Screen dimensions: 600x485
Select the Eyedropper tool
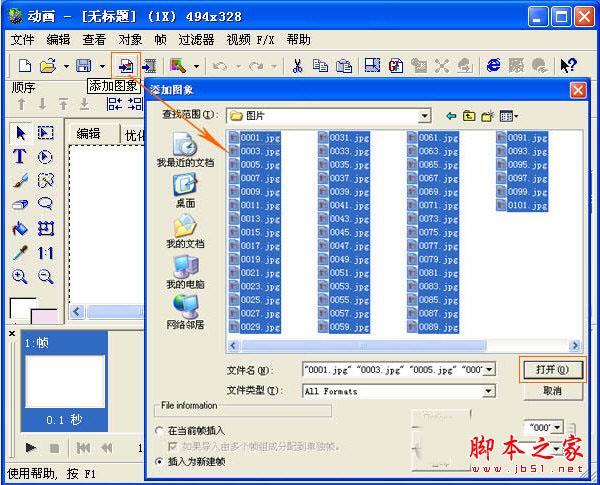click(20, 253)
